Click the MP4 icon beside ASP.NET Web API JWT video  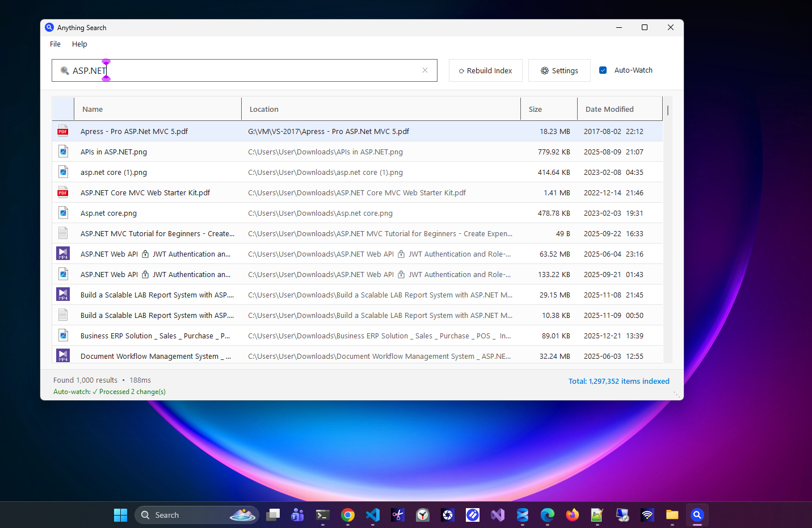pyautogui.click(x=62, y=253)
